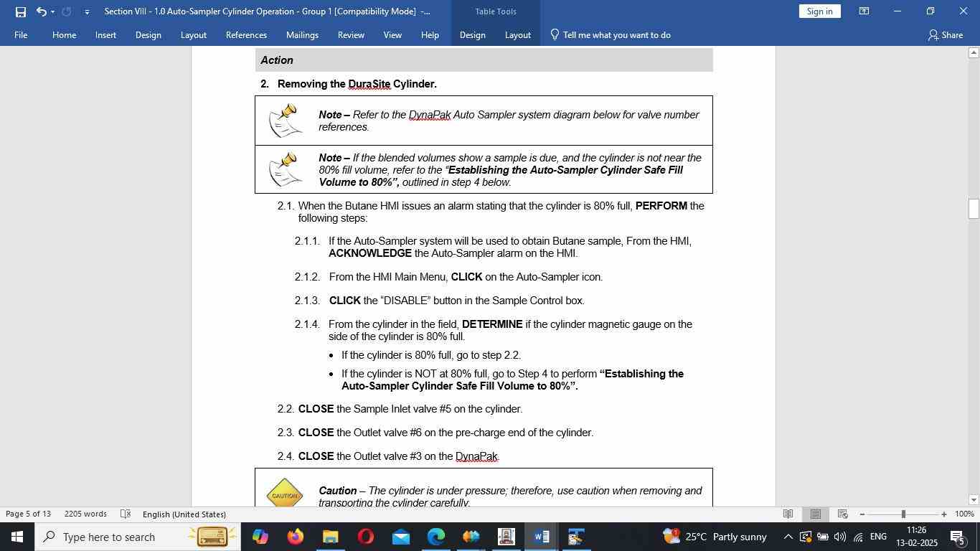Click the zoom in plus button
The width and height of the screenshot is (980, 551).
pos(944,514)
